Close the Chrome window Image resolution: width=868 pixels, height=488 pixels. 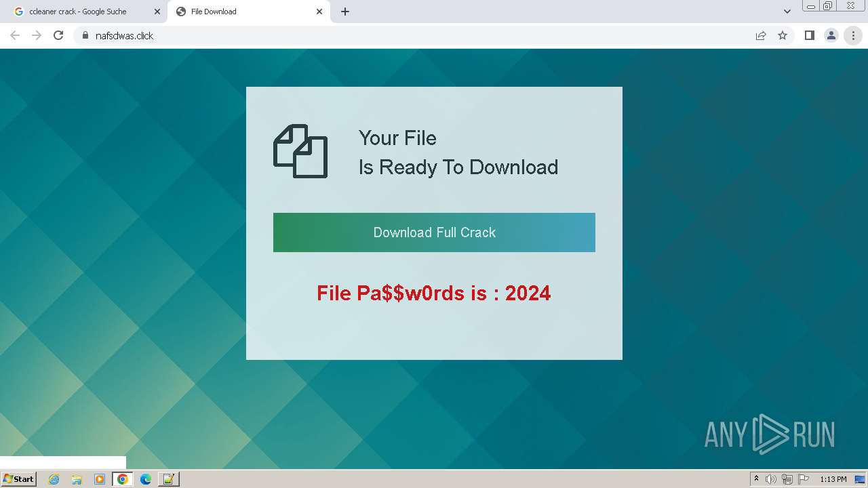tap(851, 5)
